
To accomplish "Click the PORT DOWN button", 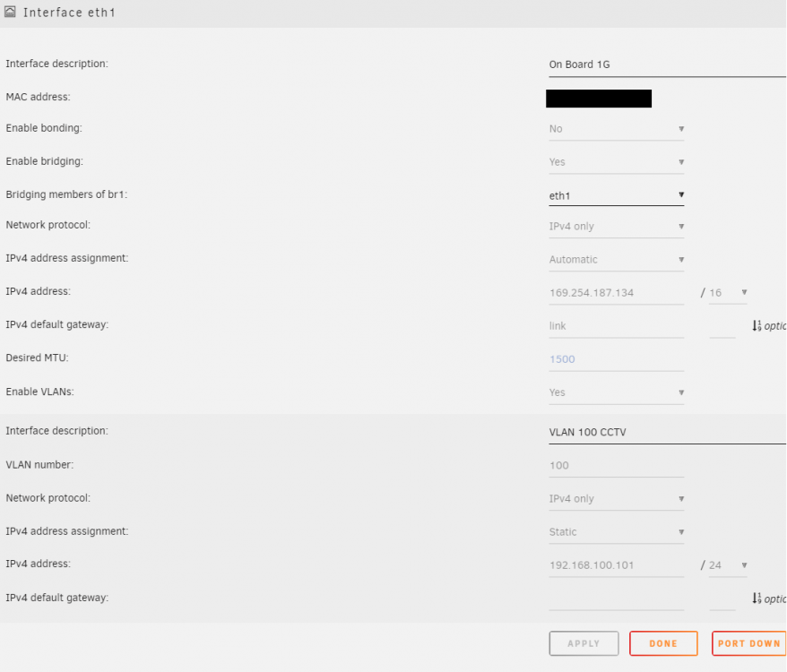I will pyautogui.click(x=748, y=643).
